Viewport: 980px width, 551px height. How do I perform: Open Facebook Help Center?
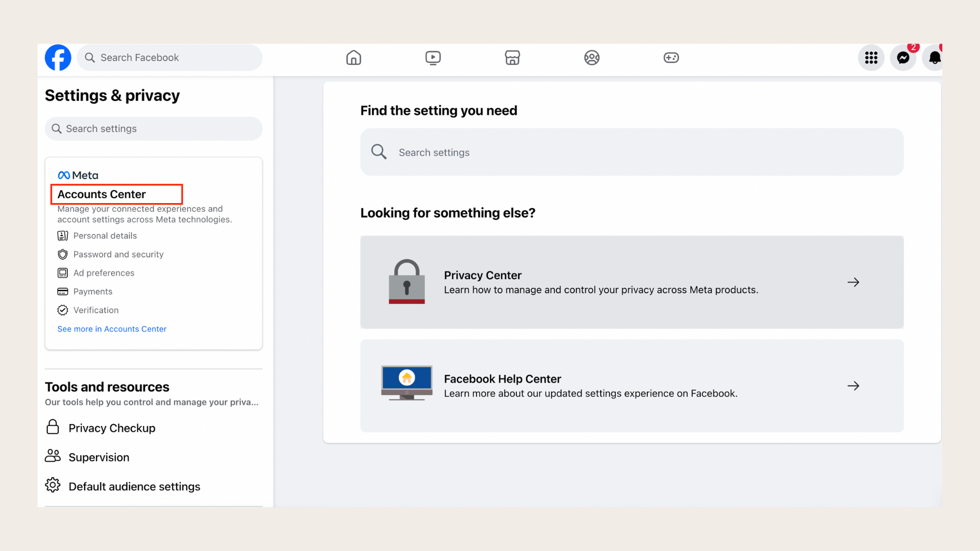pyautogui.click(x=632, y=386)
